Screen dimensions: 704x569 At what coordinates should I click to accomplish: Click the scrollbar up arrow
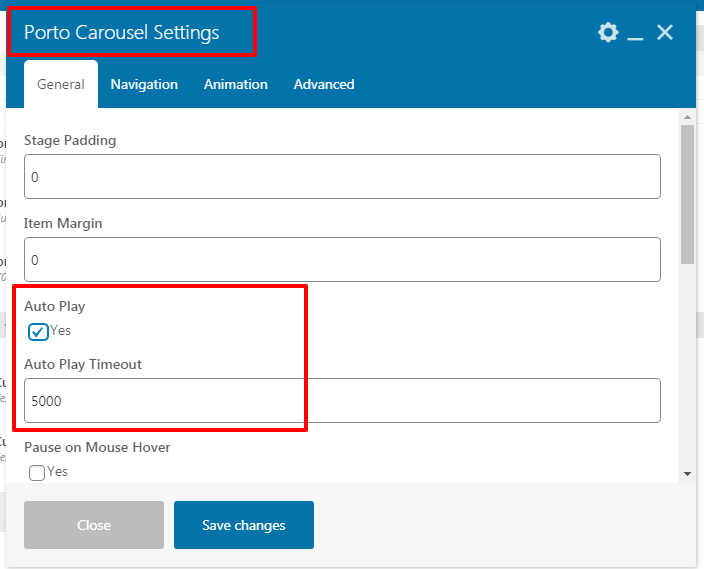click(687, 117)
